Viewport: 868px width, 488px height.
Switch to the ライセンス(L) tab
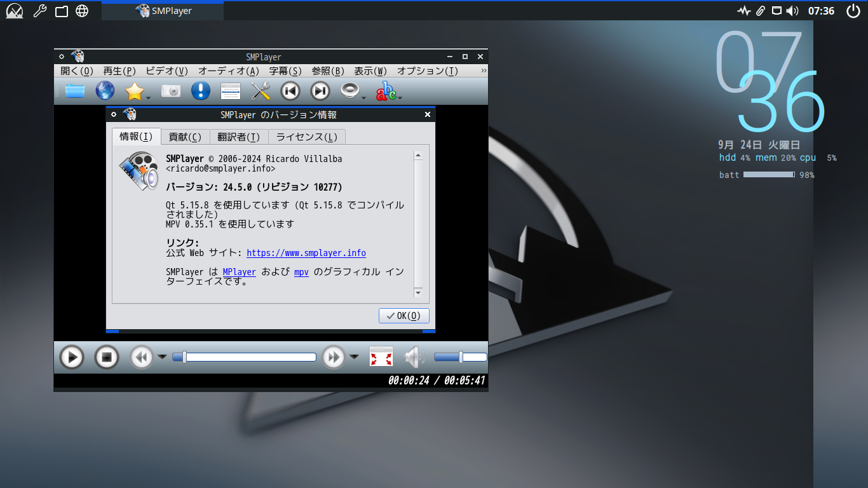[307, 137]
